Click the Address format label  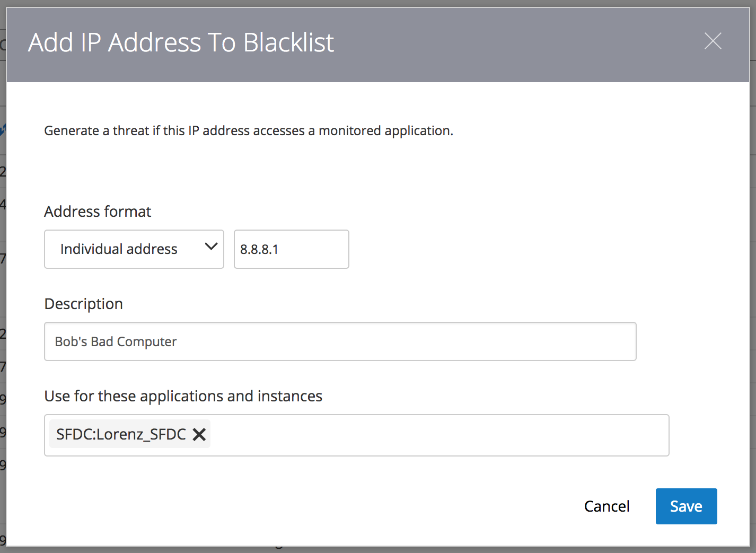tap(98, 212)
